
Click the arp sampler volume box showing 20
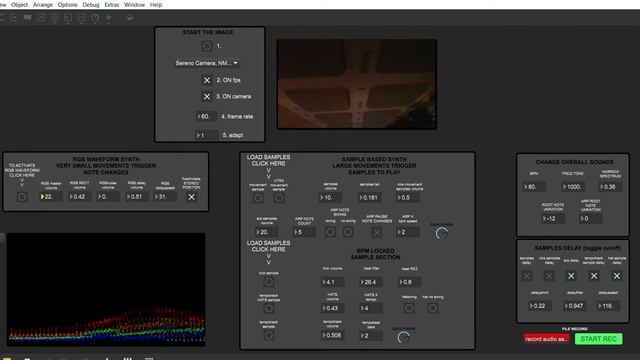pos(267,232)
